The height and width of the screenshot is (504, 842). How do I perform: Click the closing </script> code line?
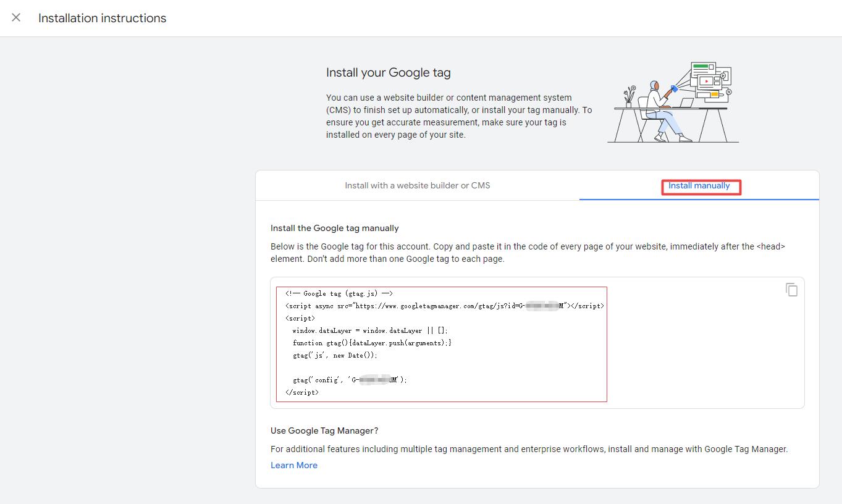pyautogui.click(x=302, y=392)
